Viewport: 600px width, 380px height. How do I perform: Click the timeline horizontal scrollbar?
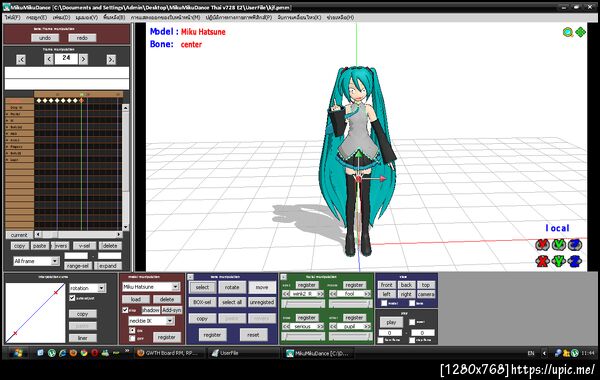[x=78, y=234]
